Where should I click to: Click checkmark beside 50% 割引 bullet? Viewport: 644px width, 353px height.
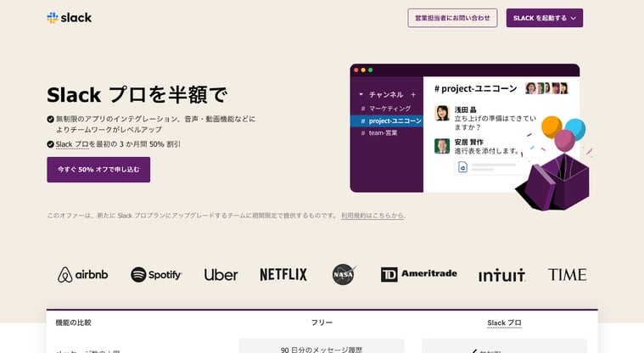point(51,144)
